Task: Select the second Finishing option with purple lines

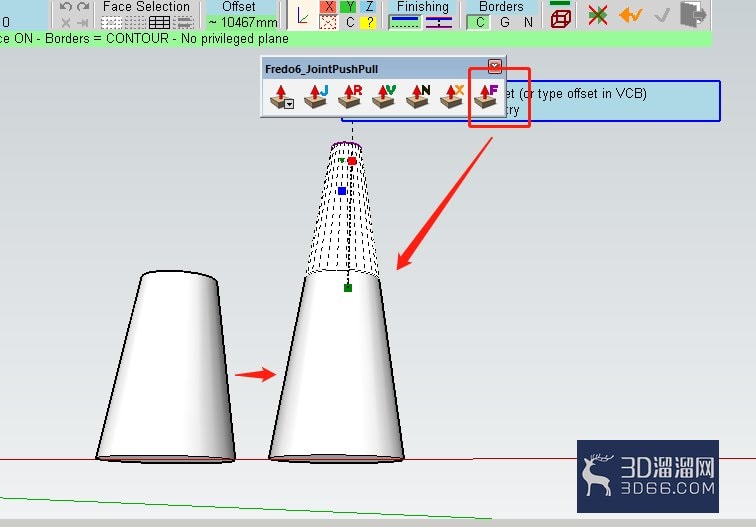Action: coord(439,23)
